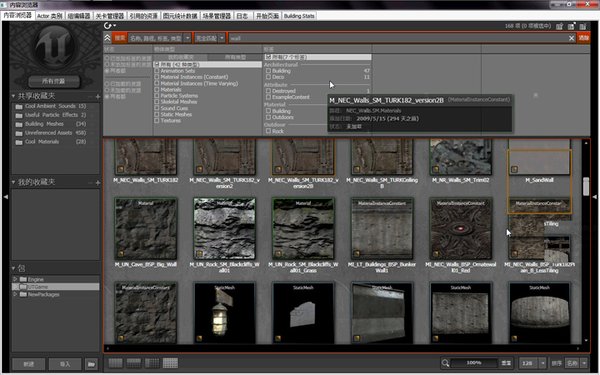This screenshot has height=375, width=600.
Task: Select the M_UN_Cave_BSP_Big_Wall material thumbnail
Action: pos(146,228)
